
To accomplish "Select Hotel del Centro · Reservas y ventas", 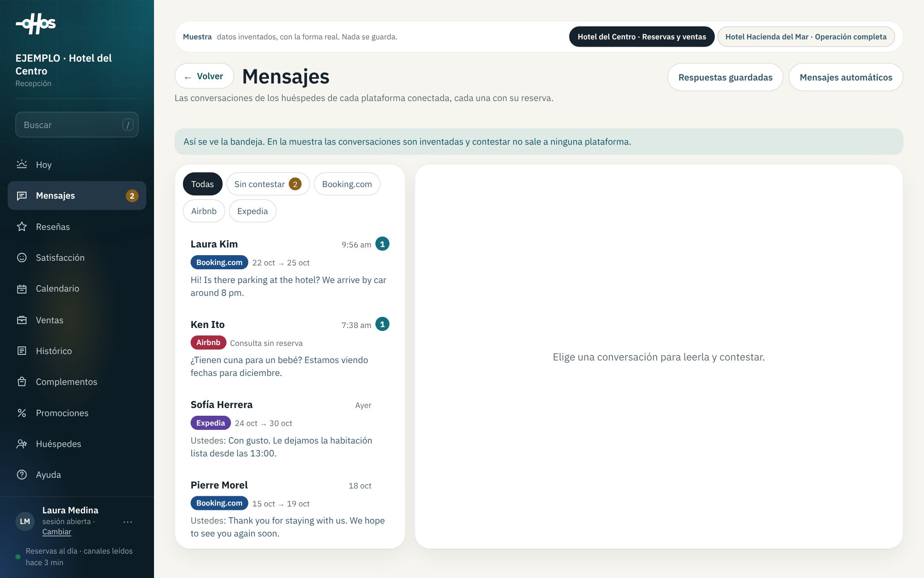I will tap(642, 37).
